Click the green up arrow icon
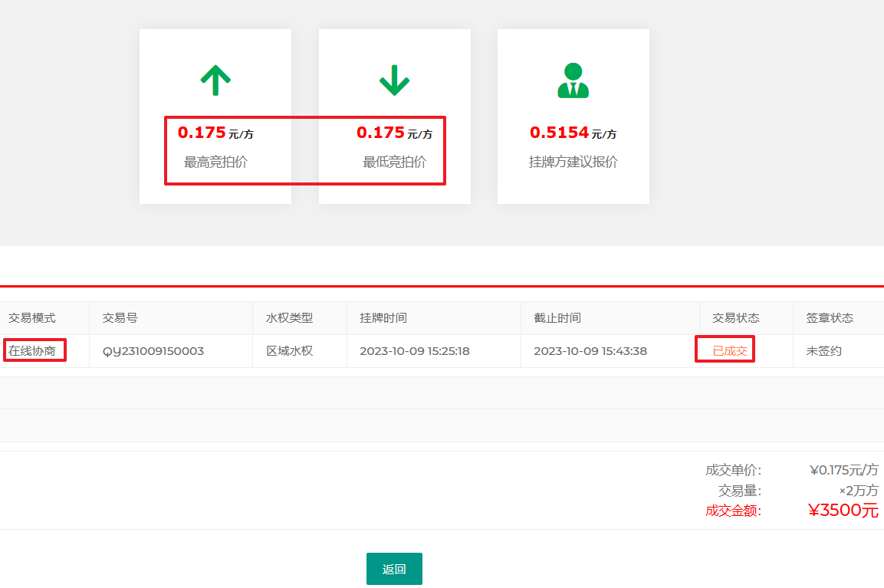 click(x=215, y=80)
